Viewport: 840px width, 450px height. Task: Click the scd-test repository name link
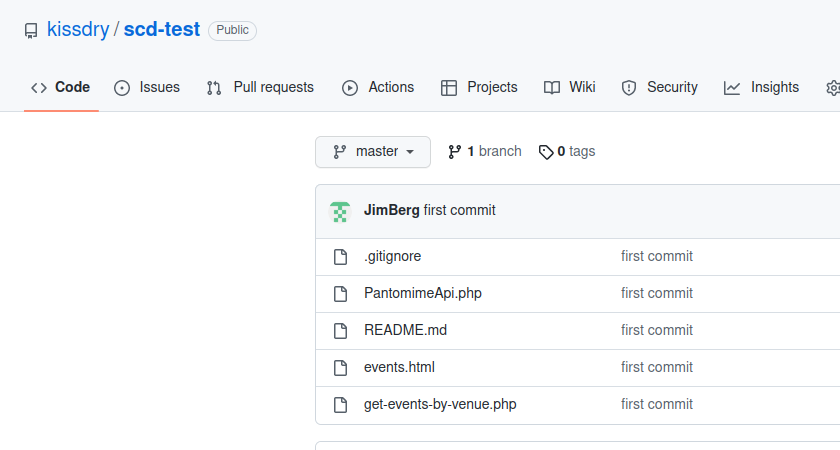(x=161, y=30)
